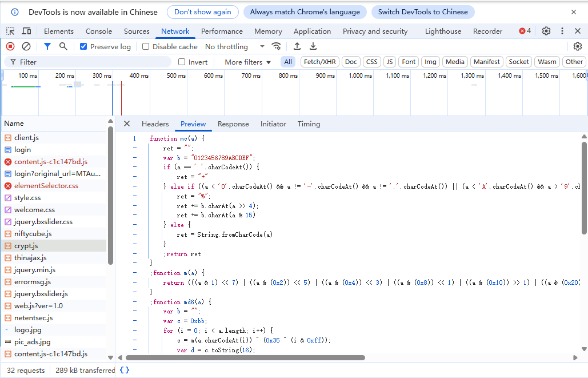The image size is (588, 378).
Task: Open the Console panel
Action: click(x=98, y=31)
